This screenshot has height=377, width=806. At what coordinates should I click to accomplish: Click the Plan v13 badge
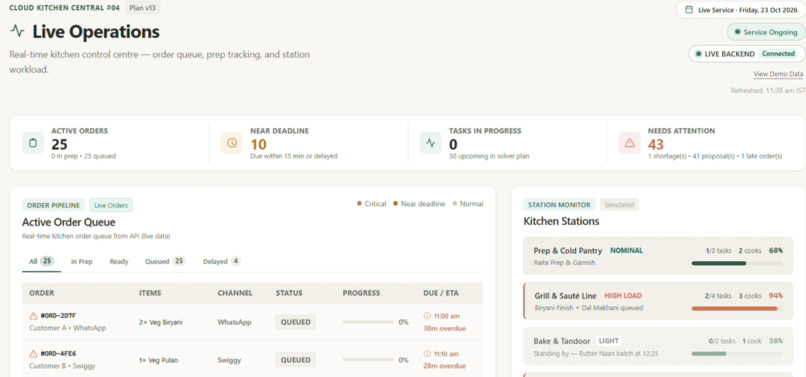[x=142, y=8]
